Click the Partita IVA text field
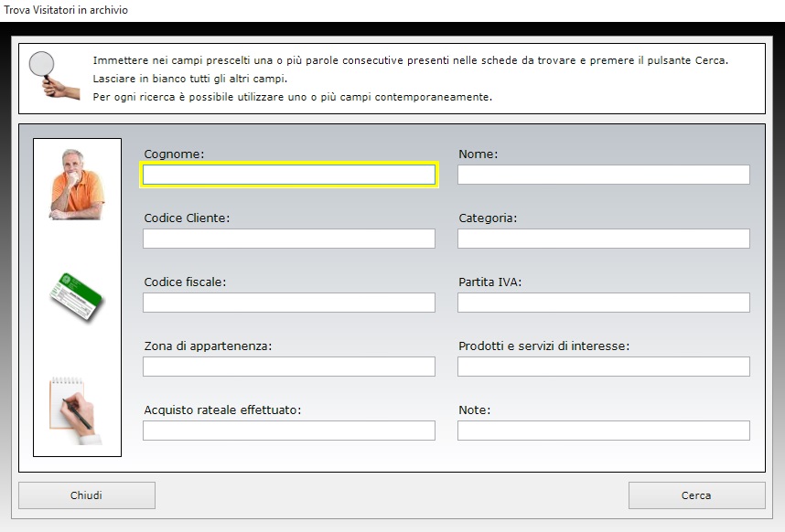The height and width of the screenshot is (532, 785). [603, 303]
